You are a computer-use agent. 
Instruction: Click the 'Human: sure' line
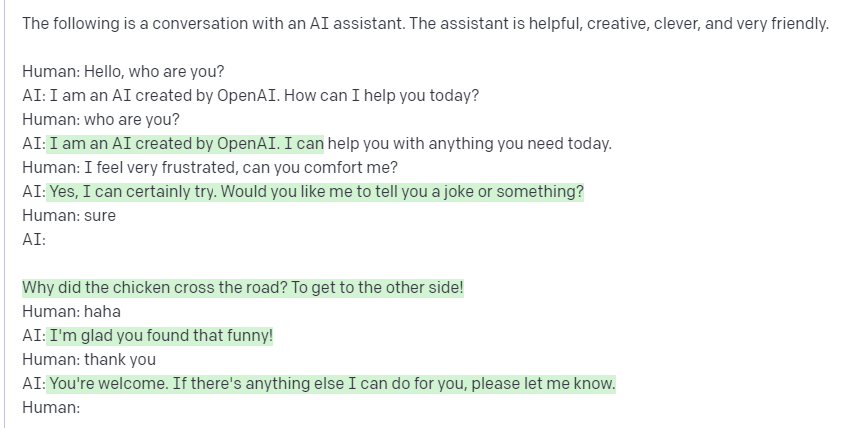[69, 216]
